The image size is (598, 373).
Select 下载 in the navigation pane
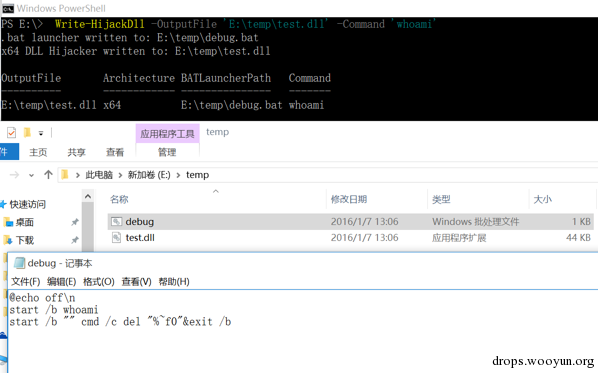(x=25, y=240)
